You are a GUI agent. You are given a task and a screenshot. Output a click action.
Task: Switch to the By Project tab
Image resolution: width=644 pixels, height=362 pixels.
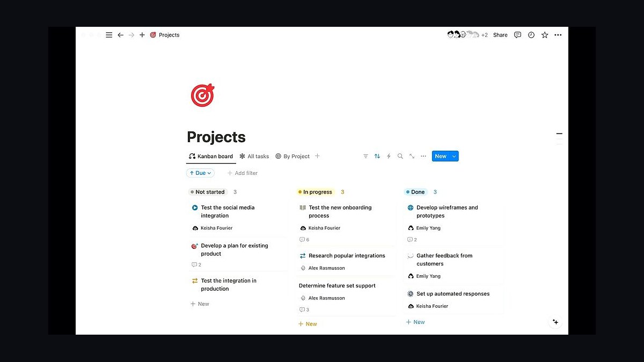click(292, 156)
